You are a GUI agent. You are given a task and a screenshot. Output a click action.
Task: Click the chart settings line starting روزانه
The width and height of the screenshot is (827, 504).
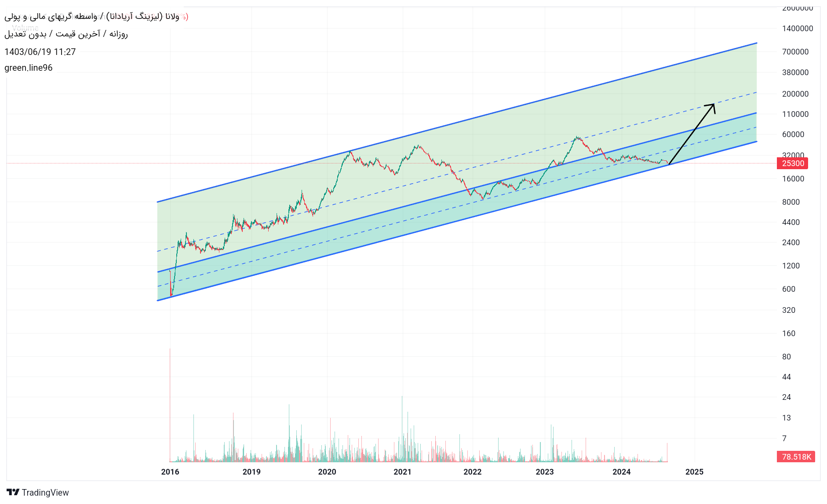pyautogui.click(x=66, y=34)
